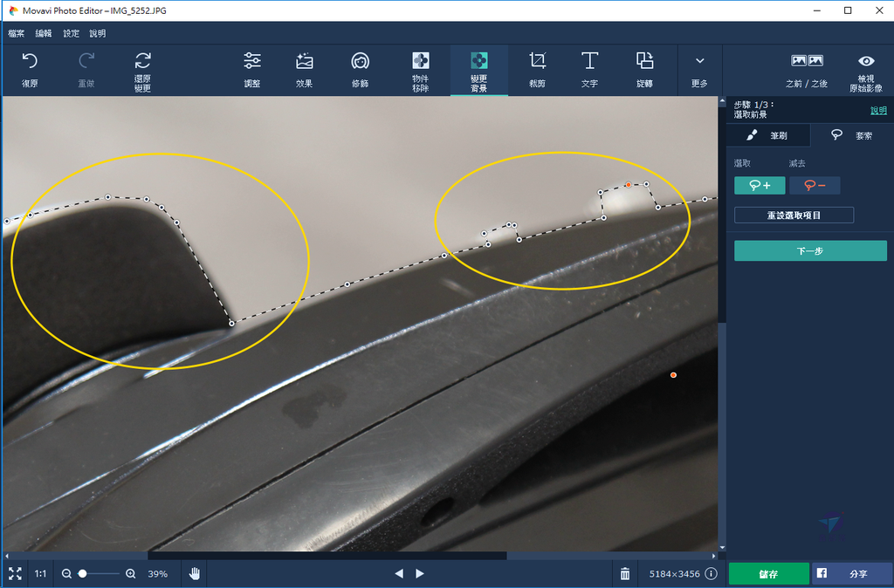Click the vertical scrollbar down arrow

point(722,548)
